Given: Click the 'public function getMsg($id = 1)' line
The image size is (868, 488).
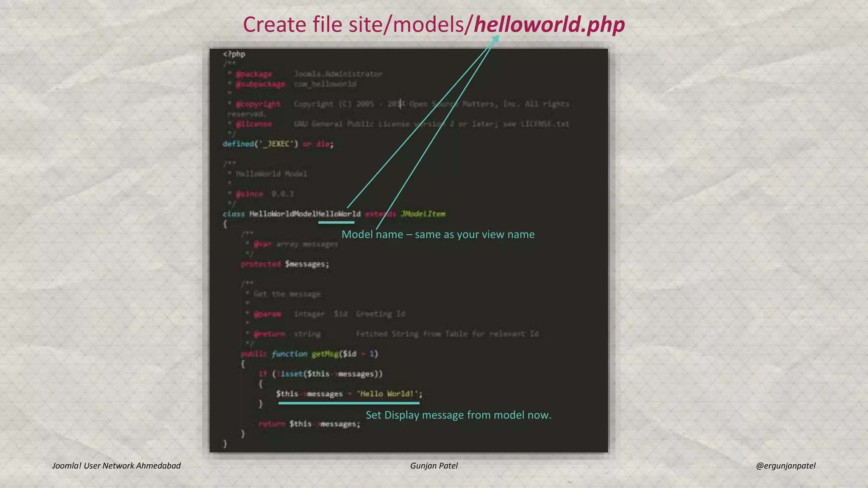Looking at the screenshot, I should point(309,354).
